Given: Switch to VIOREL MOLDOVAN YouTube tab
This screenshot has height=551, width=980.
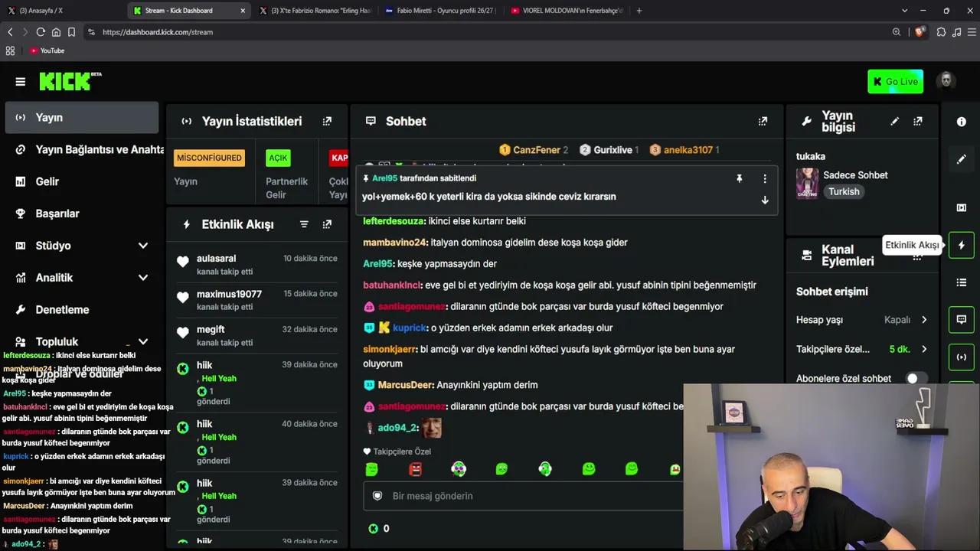Looking at the screenshot, I should pos(567,11).
